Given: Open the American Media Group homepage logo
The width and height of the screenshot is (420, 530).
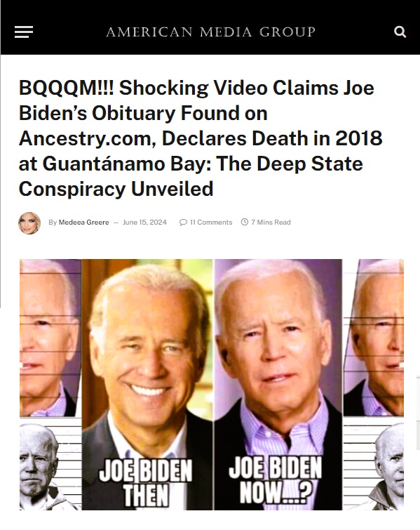Looking at the screenshot, I should (x=210, y=32).
